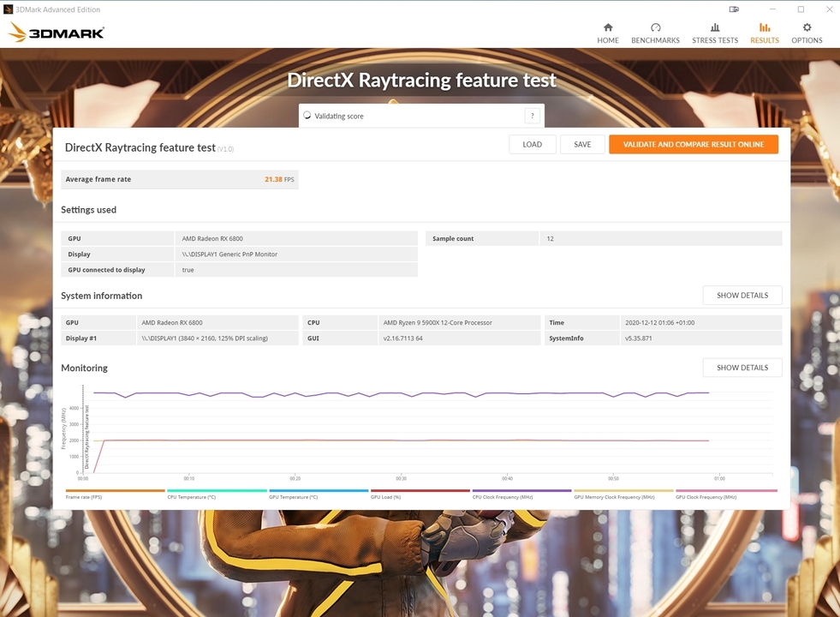Click the AMD Ryzen 9 5900X CPU value
Image resolution: width=840 pixels, height=617 pixels.
pos(438,323)
